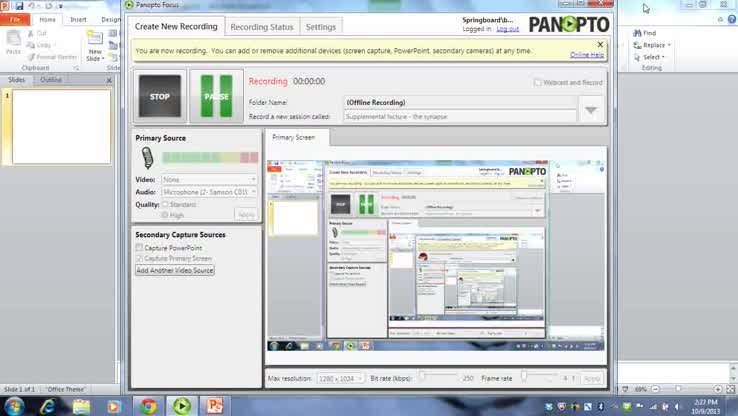Click the Find icon in the Editing group
Viewport: 738px width, 416px height.
(x=637, y=33)
